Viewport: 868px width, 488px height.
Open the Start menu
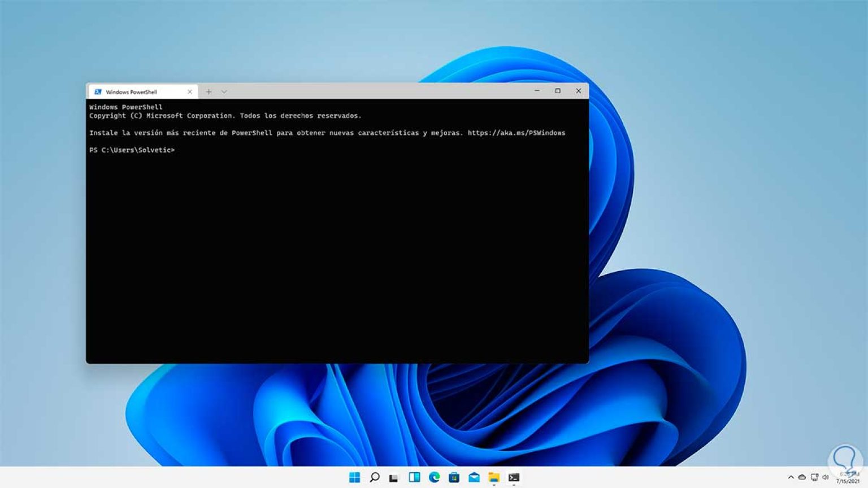pos(354,477)
